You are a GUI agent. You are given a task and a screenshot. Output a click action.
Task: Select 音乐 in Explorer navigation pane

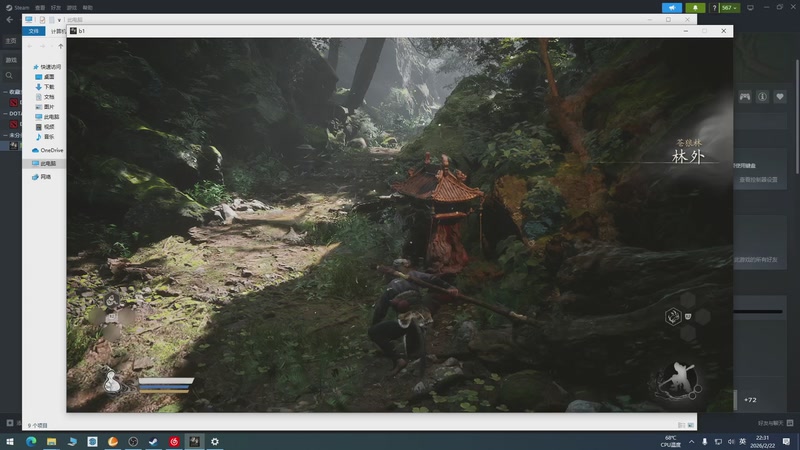tap(45, 137)
